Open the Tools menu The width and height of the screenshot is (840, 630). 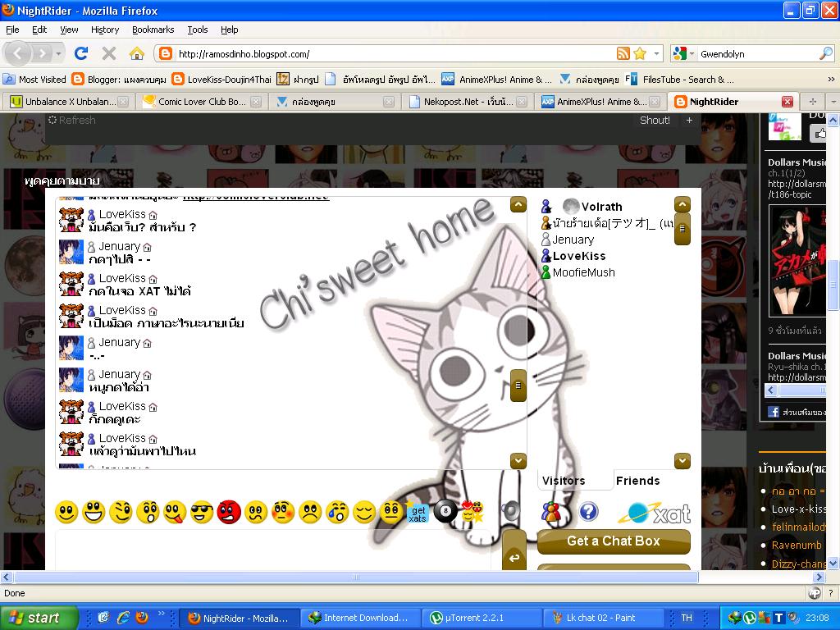(197, 30)
